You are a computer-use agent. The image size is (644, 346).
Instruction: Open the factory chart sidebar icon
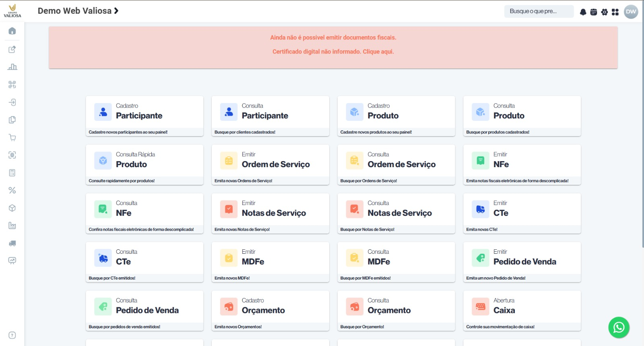(12, 226)
